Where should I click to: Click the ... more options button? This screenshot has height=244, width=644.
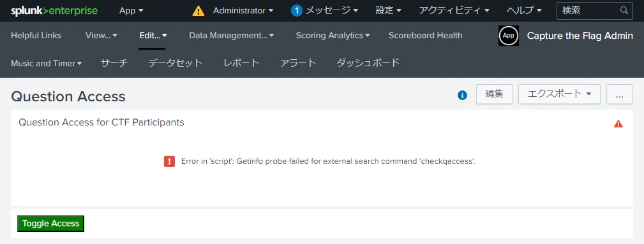pyautogui.click(x=619, y=94)
